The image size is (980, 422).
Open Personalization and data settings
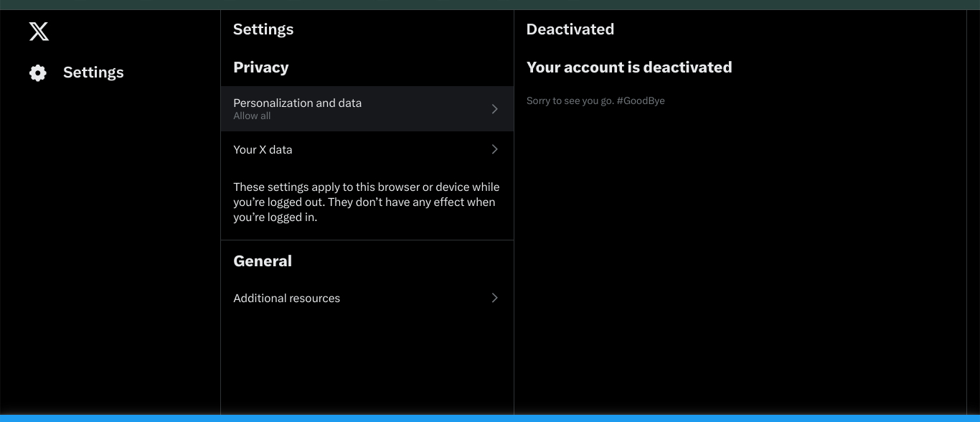pyautogui.click(x=297, y=103)
